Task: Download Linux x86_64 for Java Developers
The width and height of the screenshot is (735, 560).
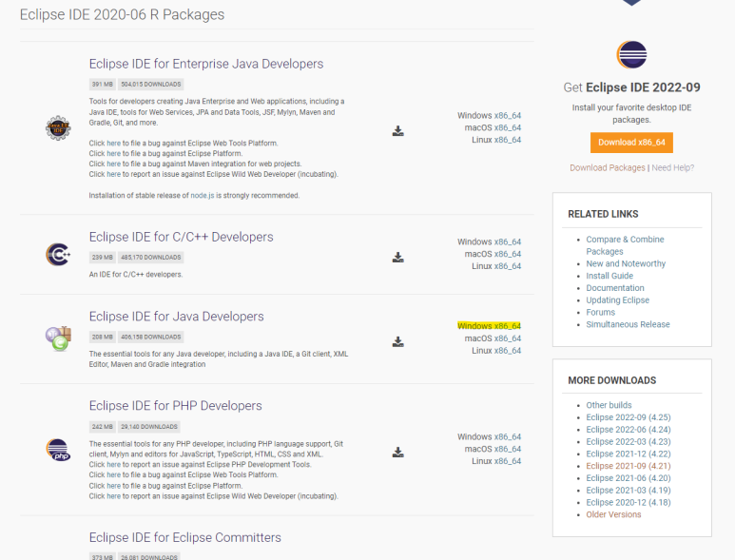Action: [x=507, y=351]
